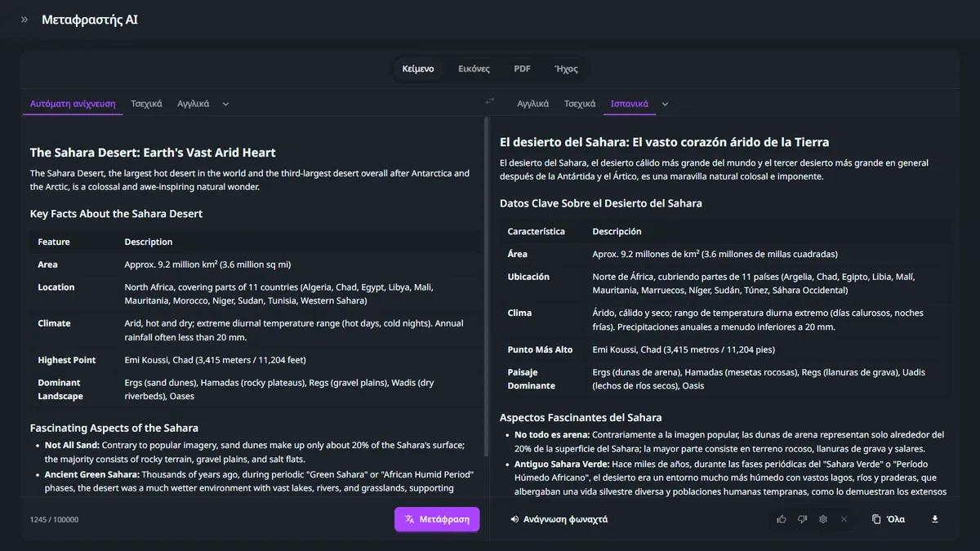Click the Μεταφραστής AI title

90,20
